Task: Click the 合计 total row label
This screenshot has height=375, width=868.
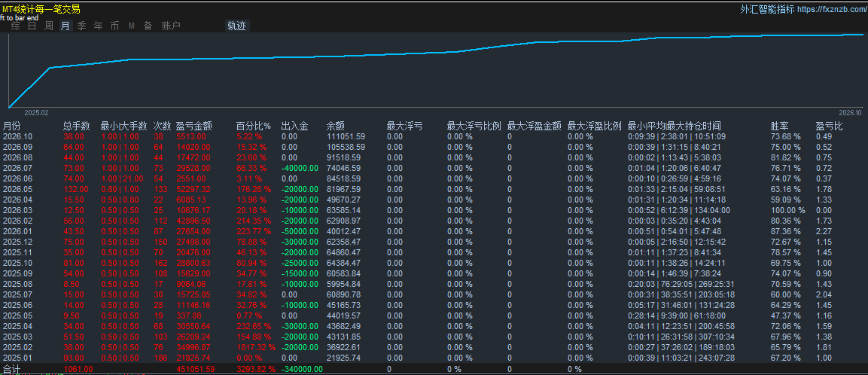Action: click(x=12, y=369)
